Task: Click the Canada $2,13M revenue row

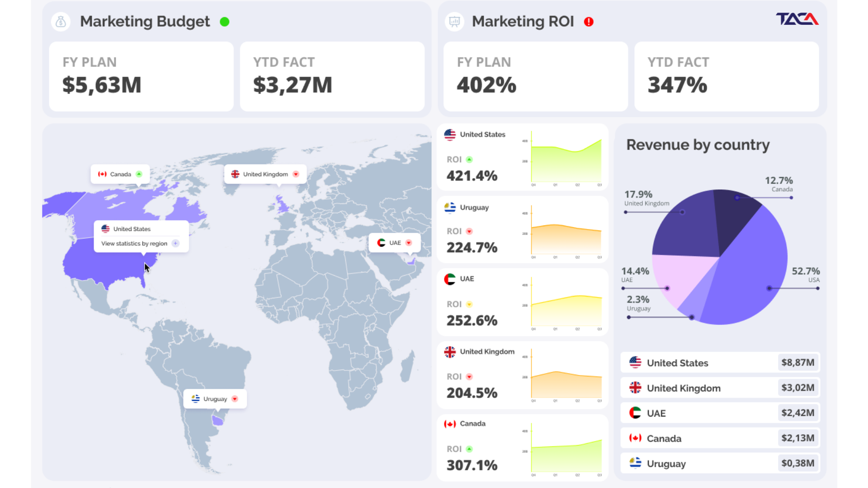Action: [720, 438]
